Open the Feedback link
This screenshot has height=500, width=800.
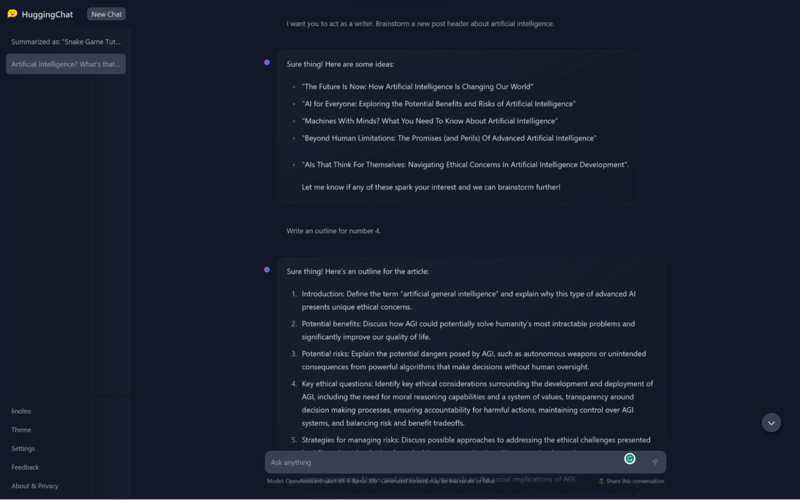tap(25, 467)
